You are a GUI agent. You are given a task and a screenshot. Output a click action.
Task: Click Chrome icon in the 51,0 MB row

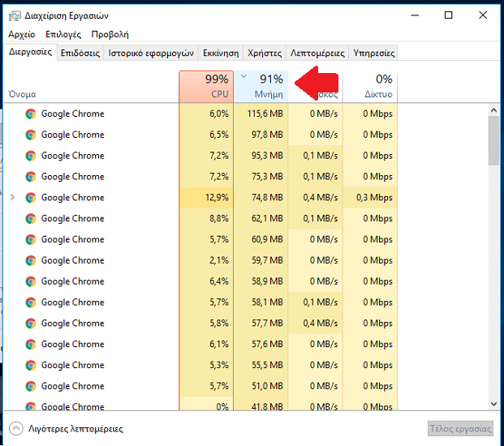[x=31, y=386]
